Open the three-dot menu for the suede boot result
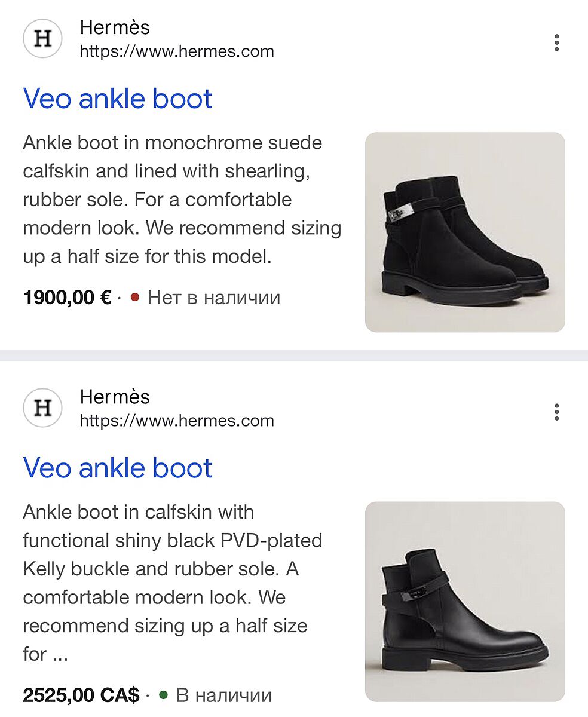588x717 pixels. coord(556,43)
